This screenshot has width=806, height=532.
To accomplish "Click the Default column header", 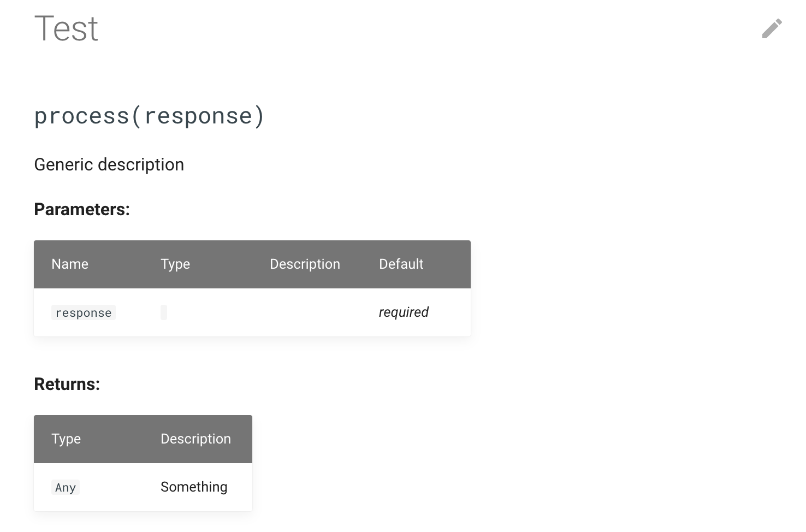I will pyautogui.click(x=401, y=264).
